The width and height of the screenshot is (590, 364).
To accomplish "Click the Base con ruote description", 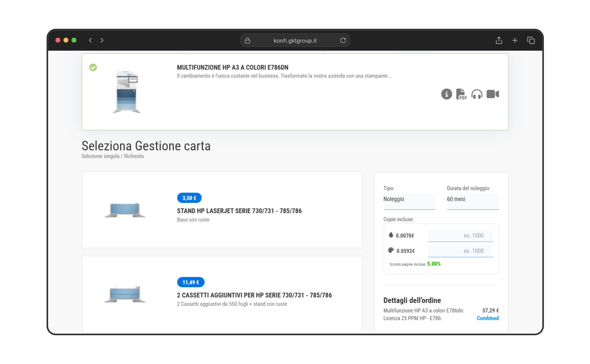I will pos(193,220).
